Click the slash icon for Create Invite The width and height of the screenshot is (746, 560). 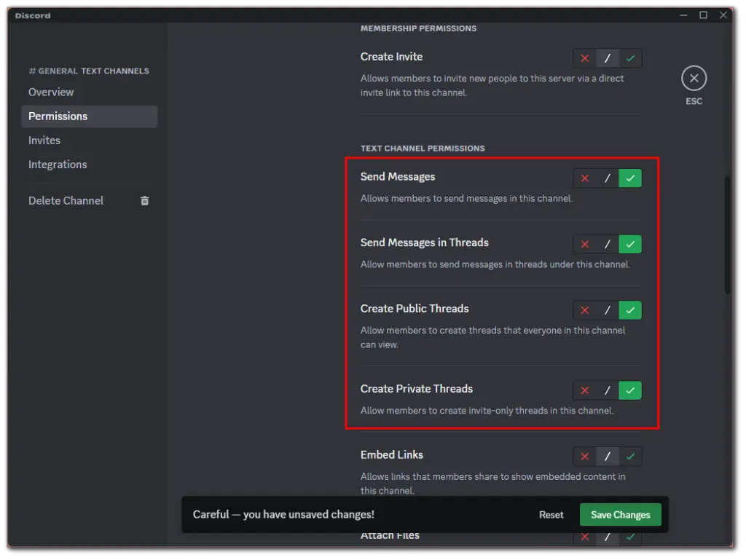click(x=607, y=58)
